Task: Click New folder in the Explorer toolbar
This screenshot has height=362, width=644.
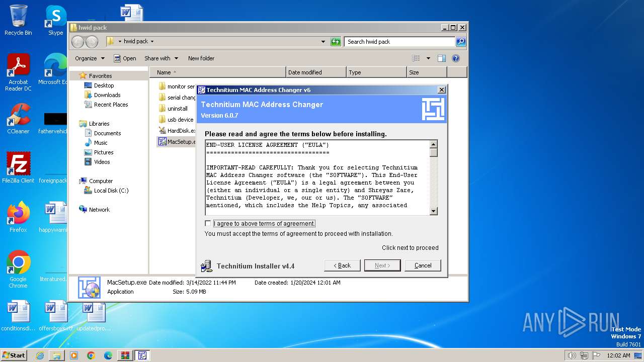Action: [201, 58]
